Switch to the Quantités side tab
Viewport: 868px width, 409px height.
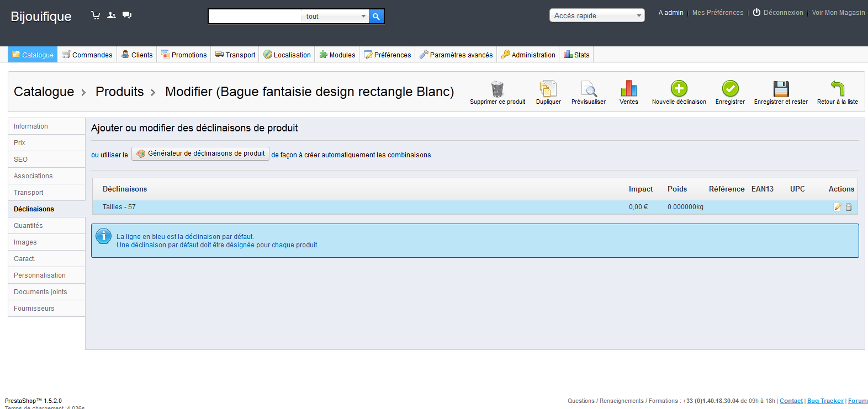click(28, 226)
